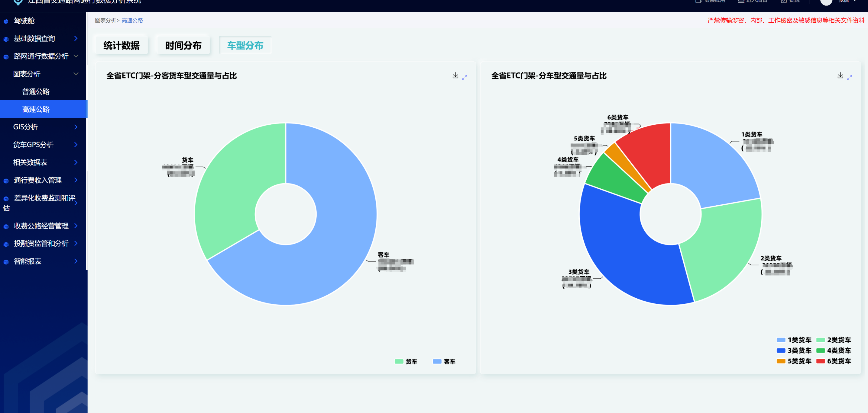Click the cube icon beside 路网通行数据分析
The height and width of the screenshot is (413, 868).
tap(6, 56)
